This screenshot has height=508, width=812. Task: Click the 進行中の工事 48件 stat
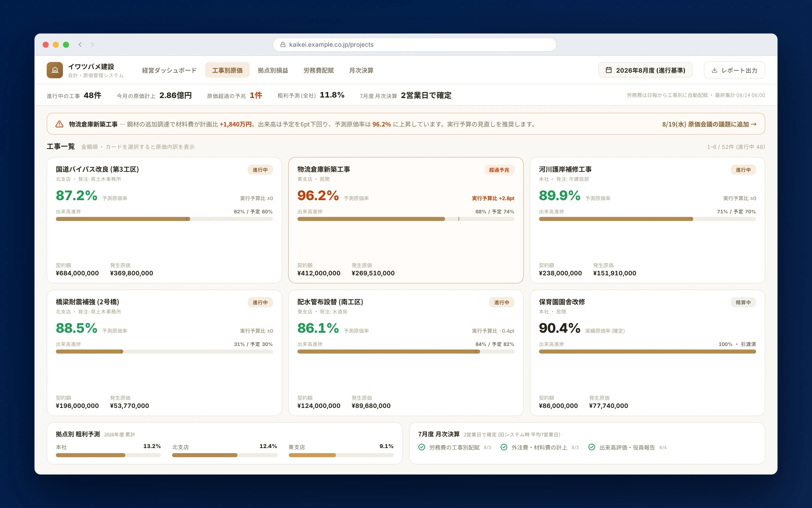click(74, 96)
